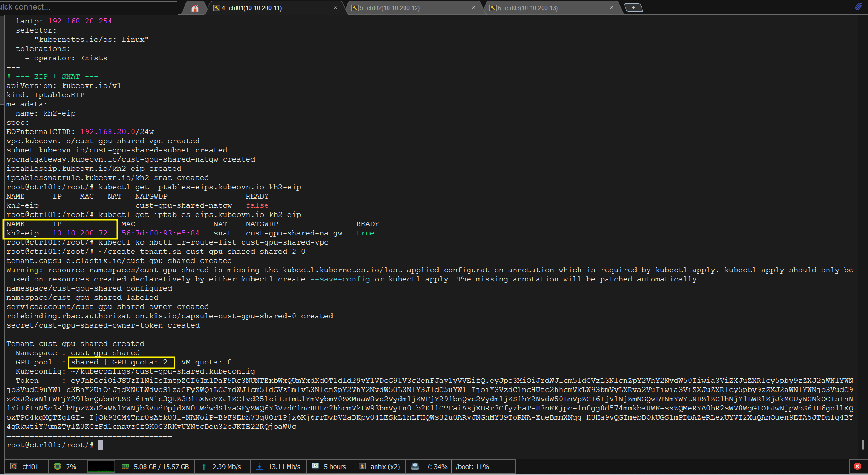Click the '13.11 Mb/s' download value
Screen dimensions: 868x475
[284, 467]
